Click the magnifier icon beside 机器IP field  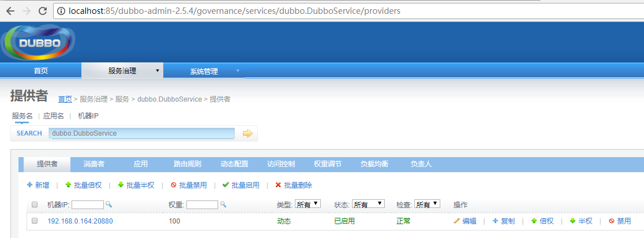(109, 204)
